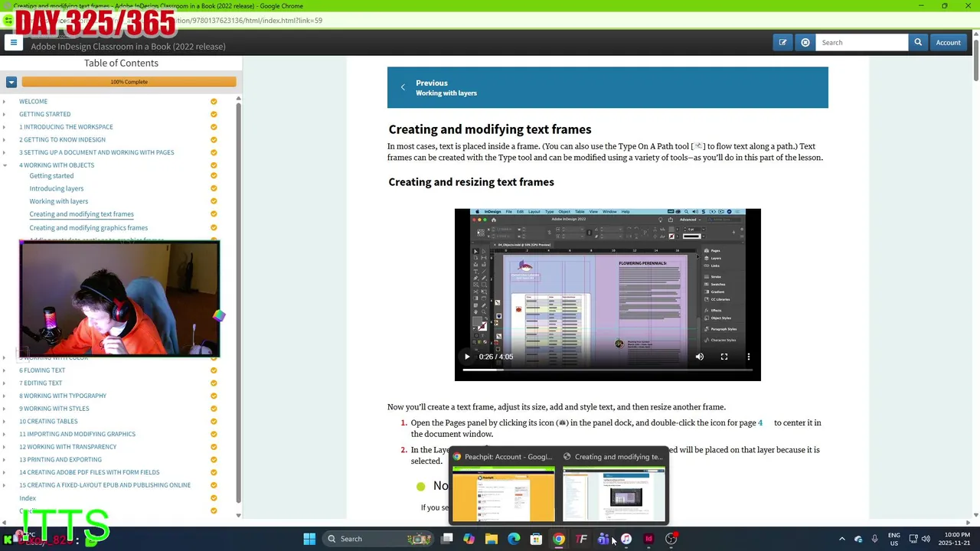Open the volume control in the system tray
The width and height of the screenshot is (980, 551).
tap(926, 539)
